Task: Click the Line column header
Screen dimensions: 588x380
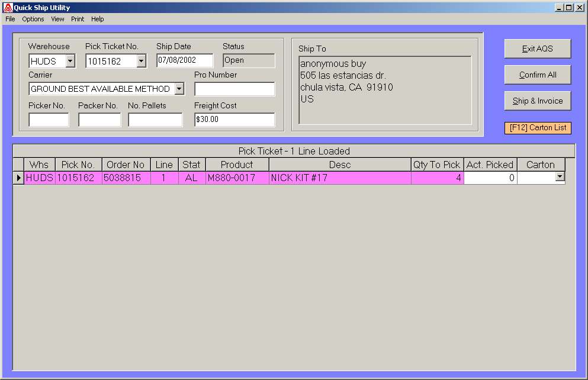Action: tap(164, 165)
